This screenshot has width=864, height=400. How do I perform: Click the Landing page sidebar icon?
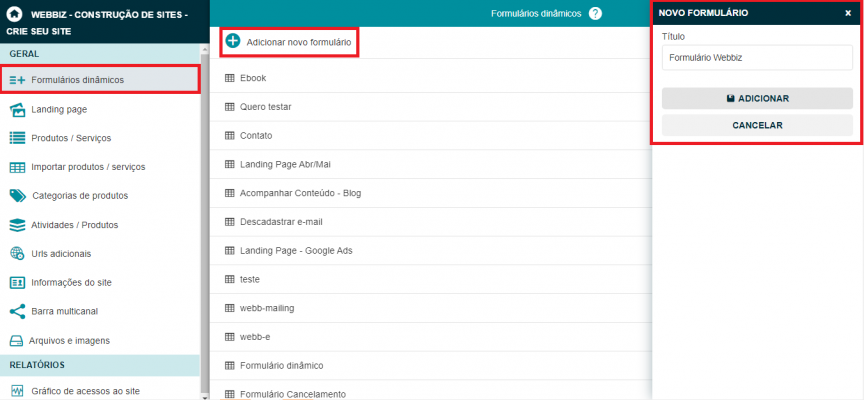click(17, 109)
